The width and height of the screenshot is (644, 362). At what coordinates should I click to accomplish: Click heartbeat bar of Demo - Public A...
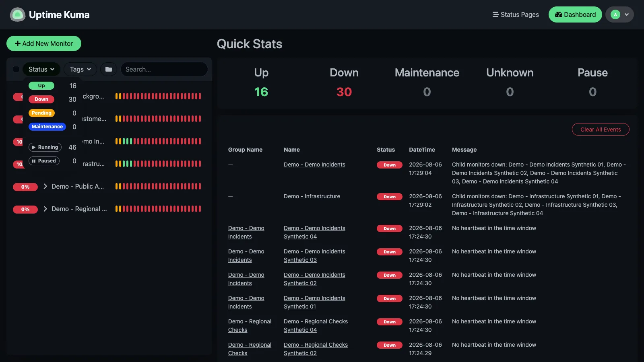point(158,186)
